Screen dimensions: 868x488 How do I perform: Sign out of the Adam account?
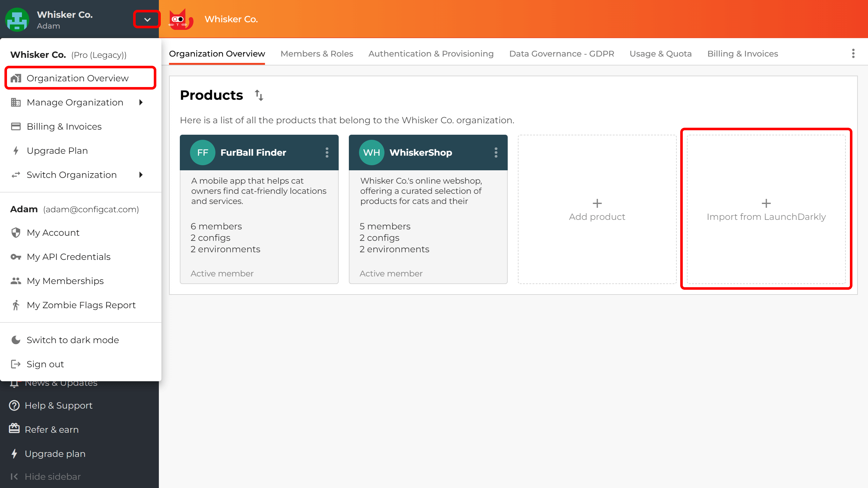pos(45,364)
